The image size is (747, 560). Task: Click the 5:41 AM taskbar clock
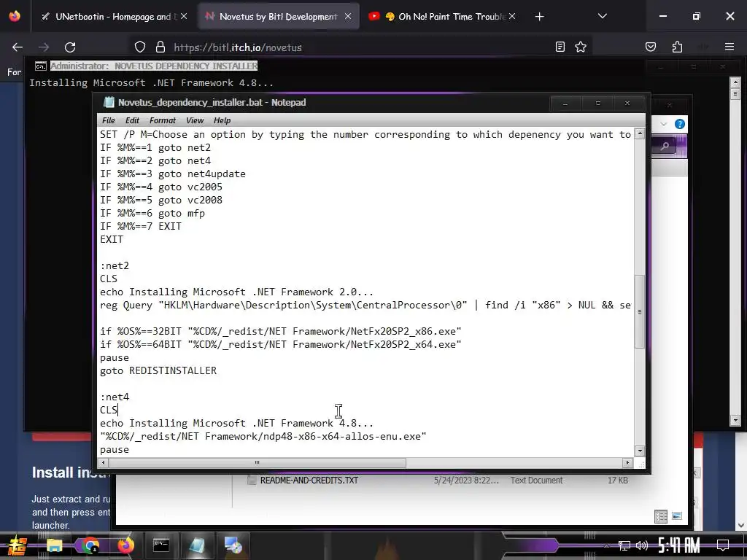(678, 545)
